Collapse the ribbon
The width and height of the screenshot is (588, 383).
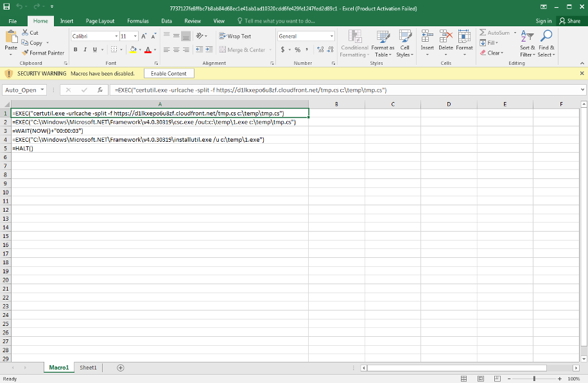click(x=582, y=64)
